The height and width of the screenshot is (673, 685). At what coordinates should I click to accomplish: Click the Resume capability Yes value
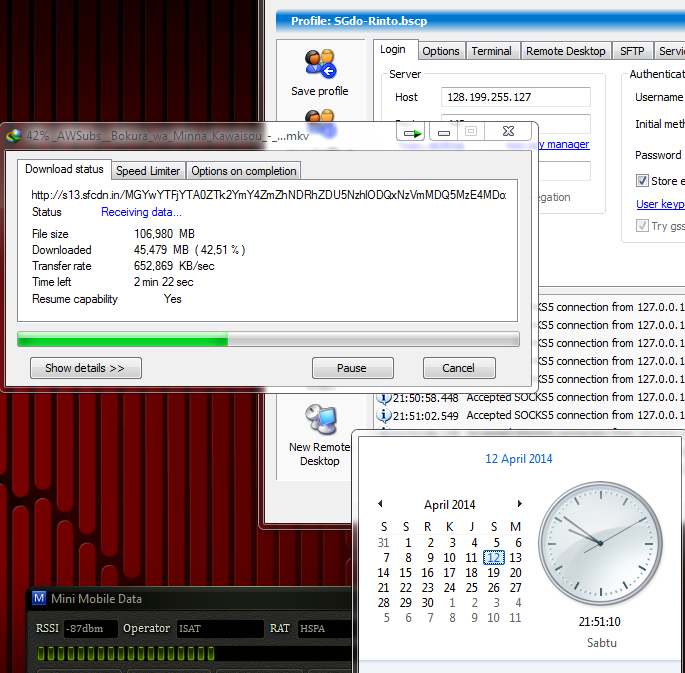(173, 299)
